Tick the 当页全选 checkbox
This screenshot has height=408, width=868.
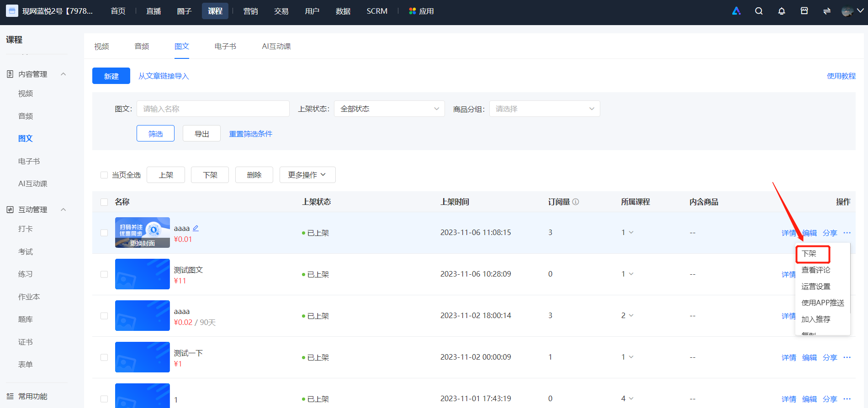104,175
